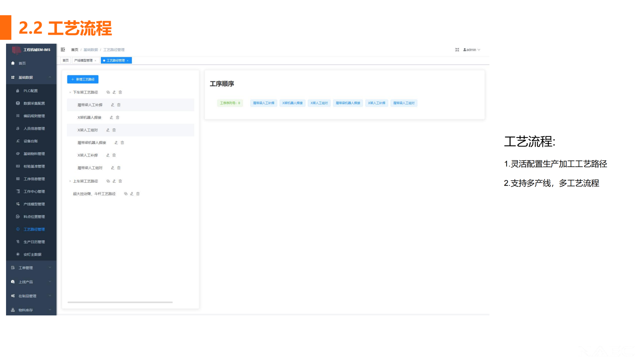
Task: Select 工艺路径管理 in the sidebar
Action: click(31, 229)
